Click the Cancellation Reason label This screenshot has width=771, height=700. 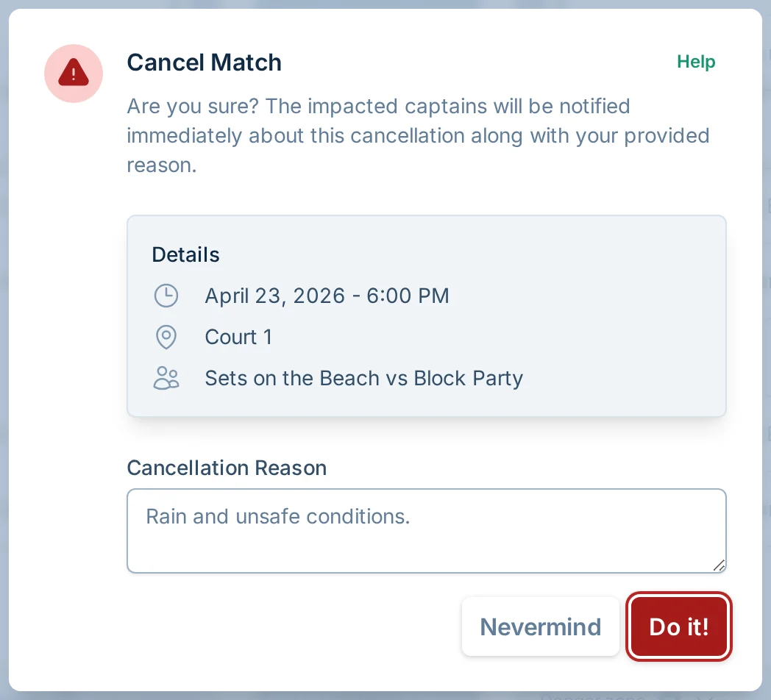[x=227, y=468]
